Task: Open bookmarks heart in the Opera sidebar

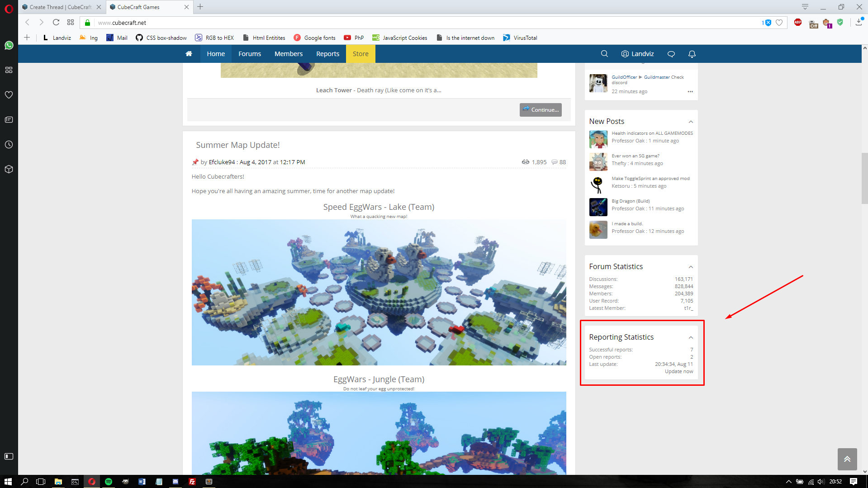Action: [9, 95]
